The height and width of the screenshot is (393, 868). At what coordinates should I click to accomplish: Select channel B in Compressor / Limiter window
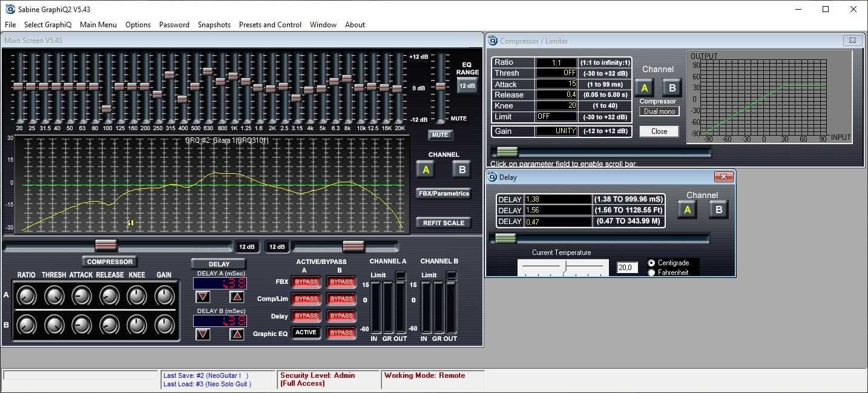pyautogui.click(x=671, y=88)
